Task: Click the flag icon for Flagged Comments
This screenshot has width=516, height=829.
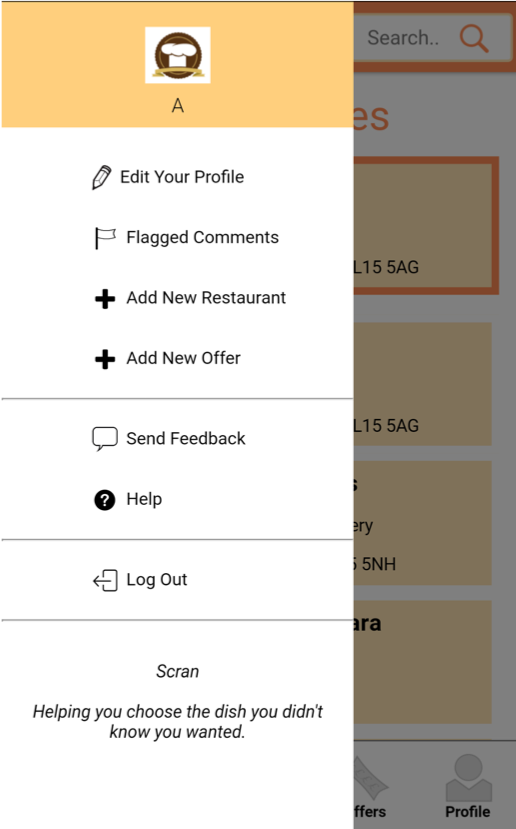Action: point(105,238)
